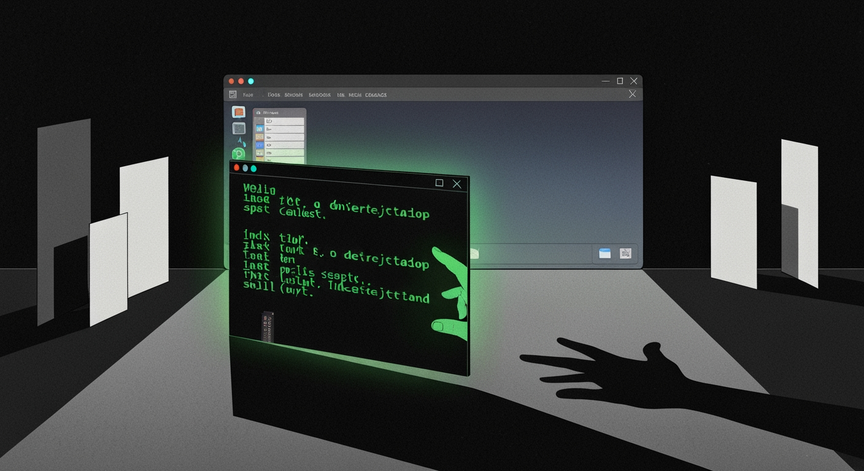Click the red dot on the terminal window
864x471 pixels.
[236, 168]
